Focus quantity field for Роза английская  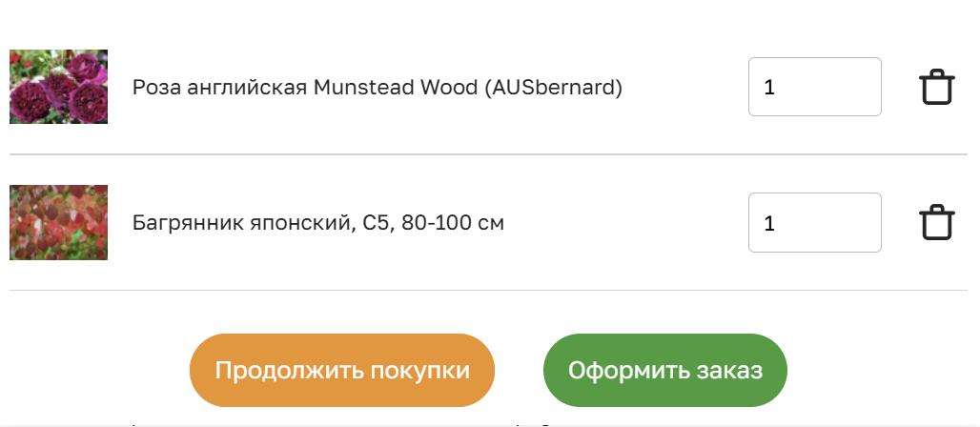point(814,88)
